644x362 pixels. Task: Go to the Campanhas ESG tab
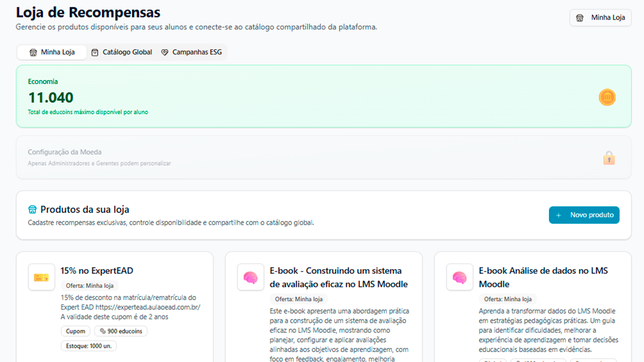coord(192,52)
